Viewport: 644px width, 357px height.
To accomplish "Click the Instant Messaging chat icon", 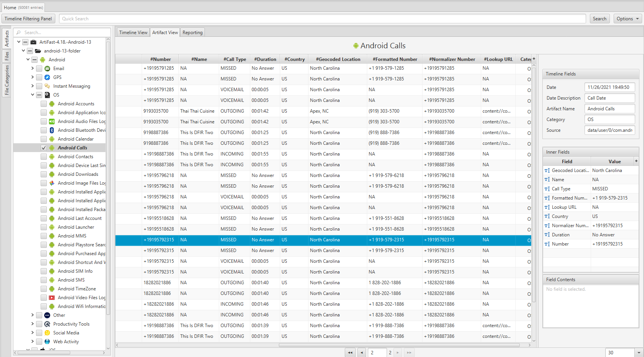I will tap(47, 86).
